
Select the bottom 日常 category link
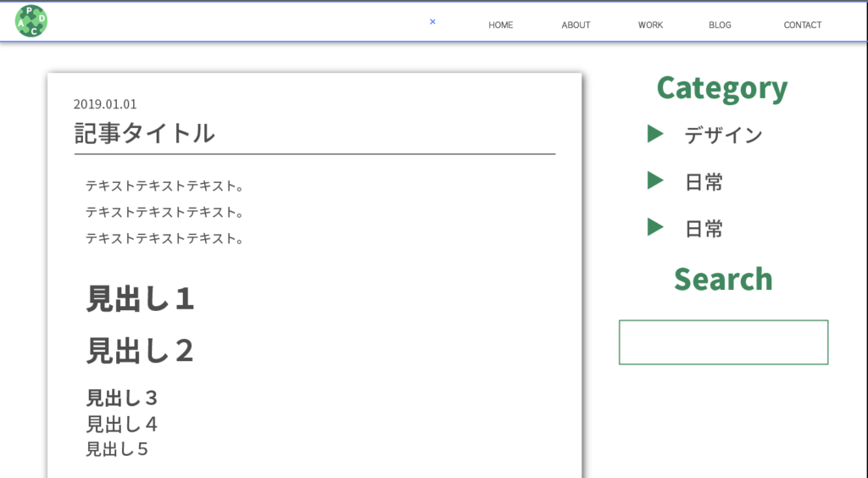point(704,228)
